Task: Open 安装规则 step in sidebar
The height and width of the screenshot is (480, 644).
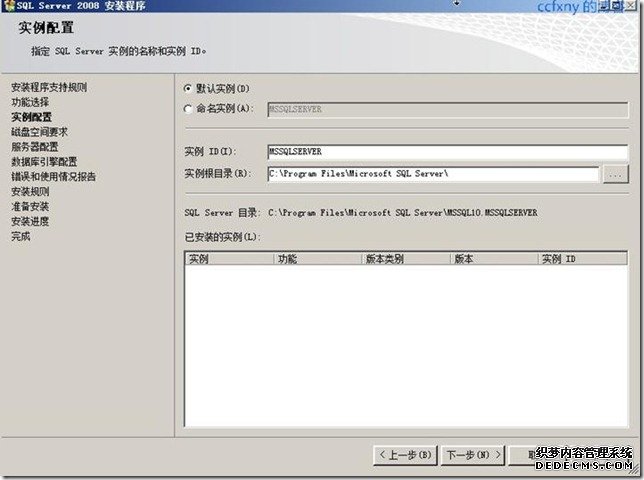Action: click(x=30, y=191)
